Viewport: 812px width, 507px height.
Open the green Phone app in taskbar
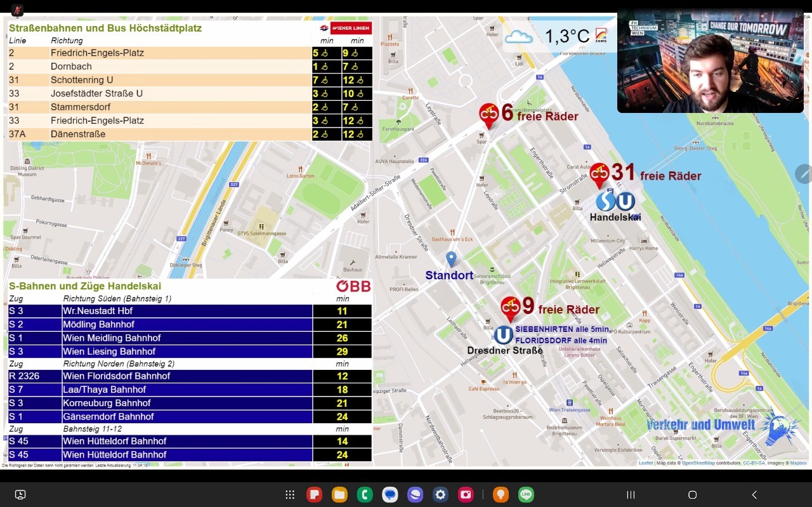tap(365, 495)
